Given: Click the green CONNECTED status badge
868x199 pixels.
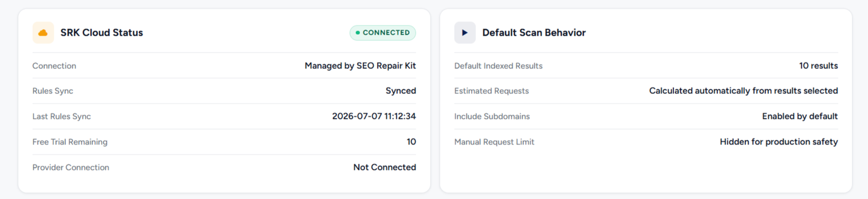Looking at the screenshot, I should point(383,33).
